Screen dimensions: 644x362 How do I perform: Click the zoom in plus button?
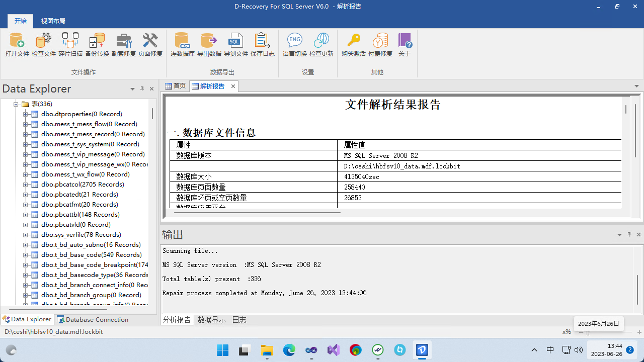point(639,332)
